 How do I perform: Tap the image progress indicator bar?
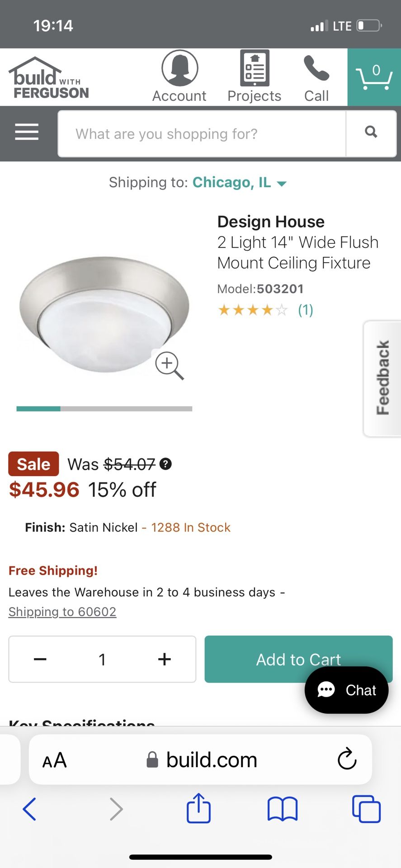coord(104,408)
